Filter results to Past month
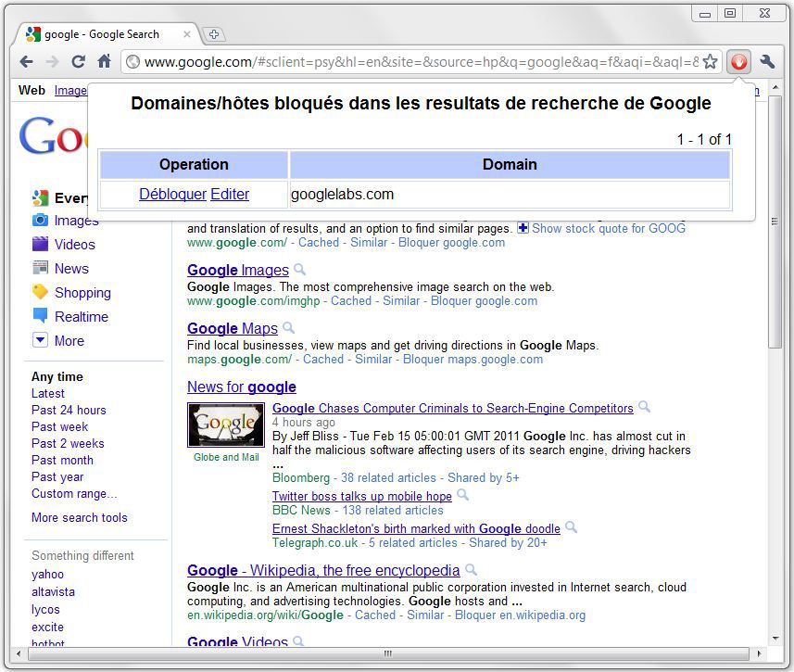This screenshot has height=672, width=794. click(x=62, y=460)
